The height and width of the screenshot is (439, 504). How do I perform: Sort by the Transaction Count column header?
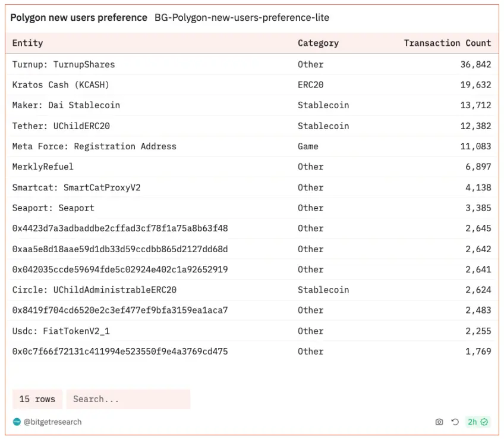click(x=447, y=43)
